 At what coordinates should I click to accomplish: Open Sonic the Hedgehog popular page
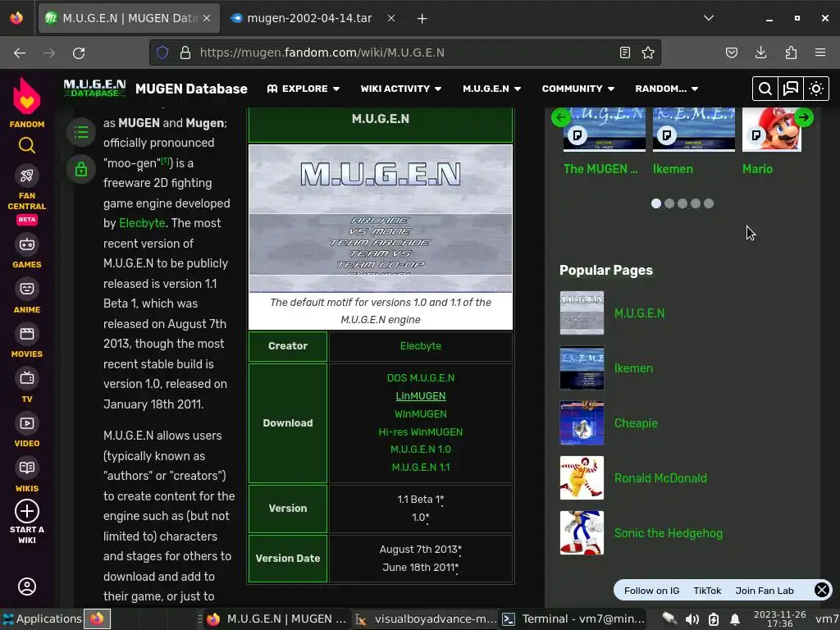pos(668,533)
